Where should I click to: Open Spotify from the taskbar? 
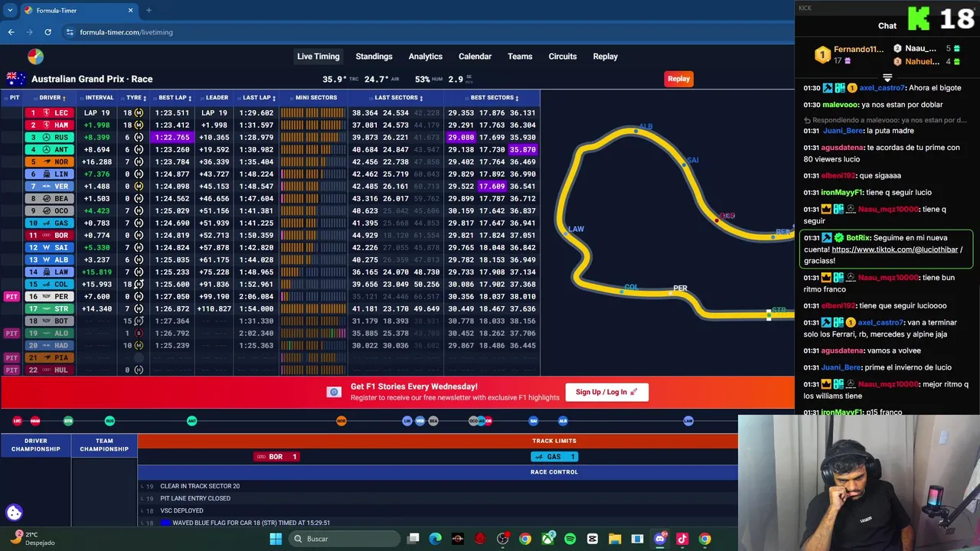tap(570, 539)
